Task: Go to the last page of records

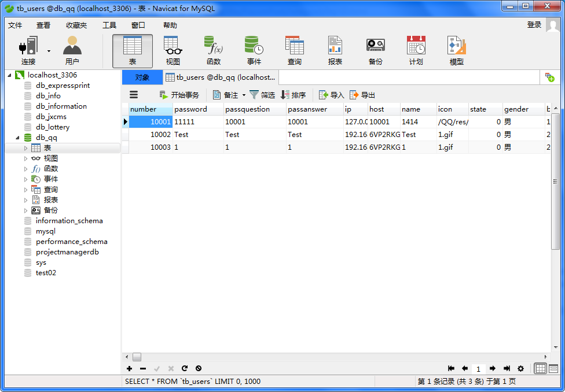Action: coord(507,368)
